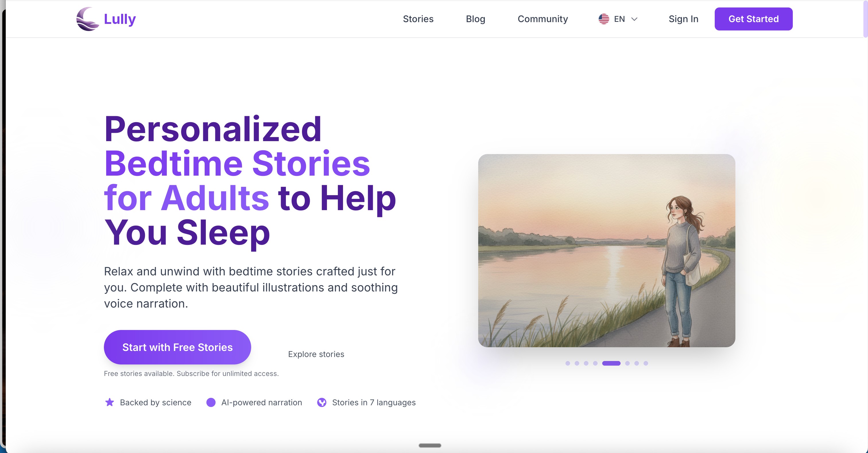868x453 pixels.
Task: Click the active carousel indicator pill
Action: (611, 363)
